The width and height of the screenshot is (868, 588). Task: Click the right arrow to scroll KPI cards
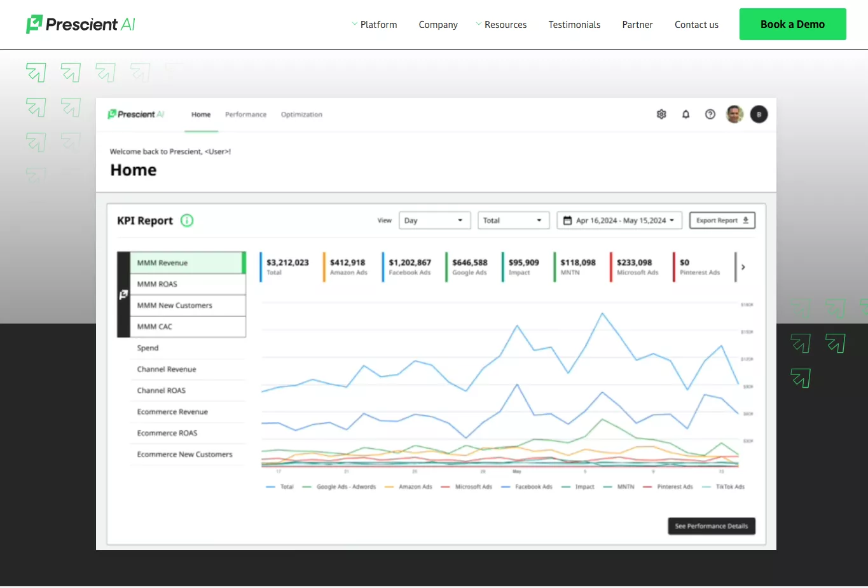pyautogui.click(x=743, y=266)
